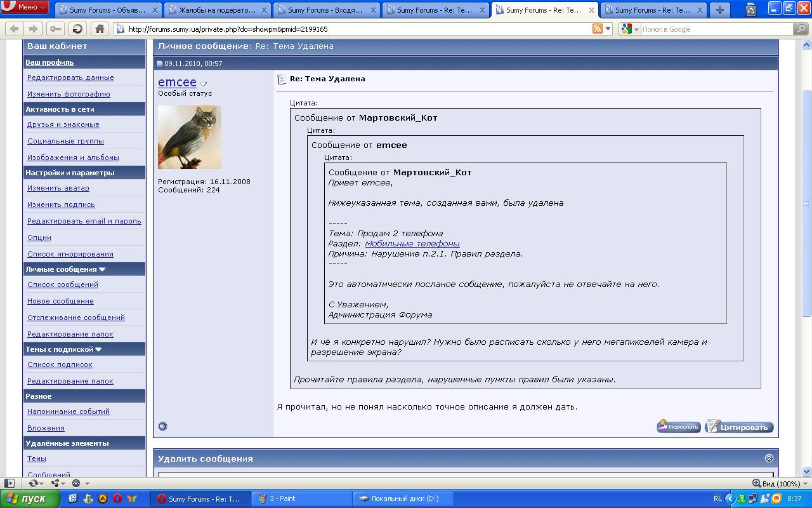
Task: Expand the Google search engine selector
Action: pos(630,29)
